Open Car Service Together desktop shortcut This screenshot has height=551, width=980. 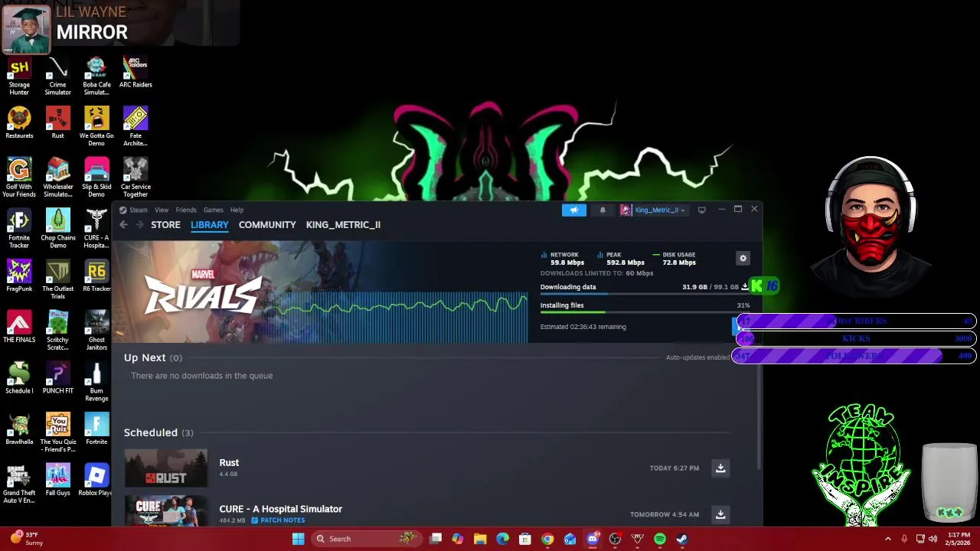(x=136, y=178)
